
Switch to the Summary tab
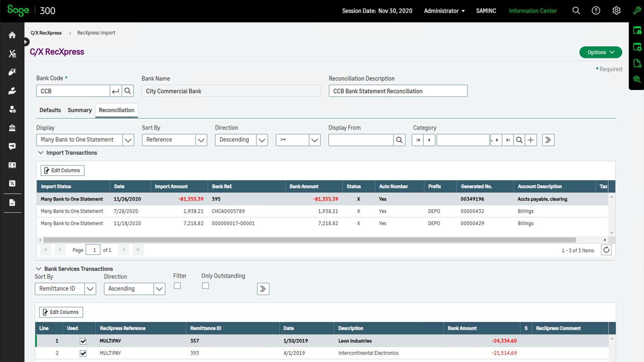click(79, 110)
